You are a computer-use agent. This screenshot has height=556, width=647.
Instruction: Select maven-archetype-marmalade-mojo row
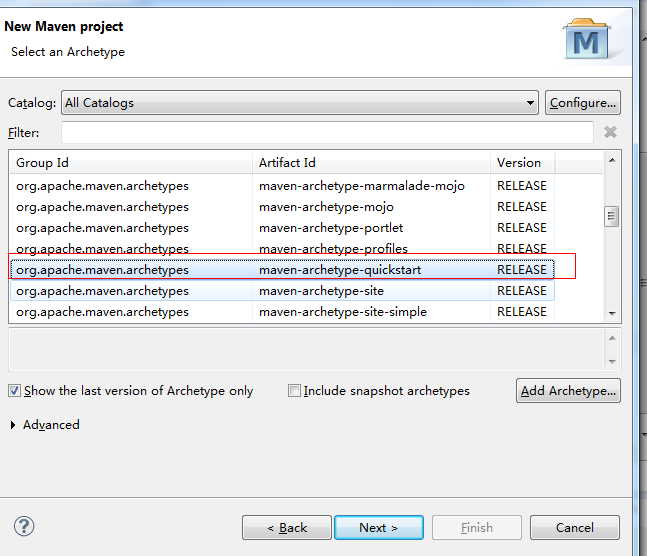[x=282, y=186]
